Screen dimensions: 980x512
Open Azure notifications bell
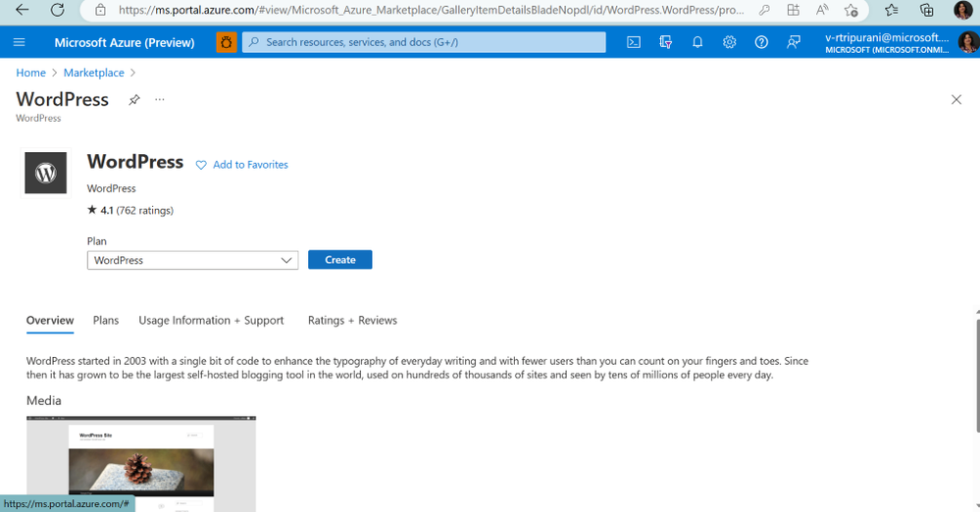[697, 42]
